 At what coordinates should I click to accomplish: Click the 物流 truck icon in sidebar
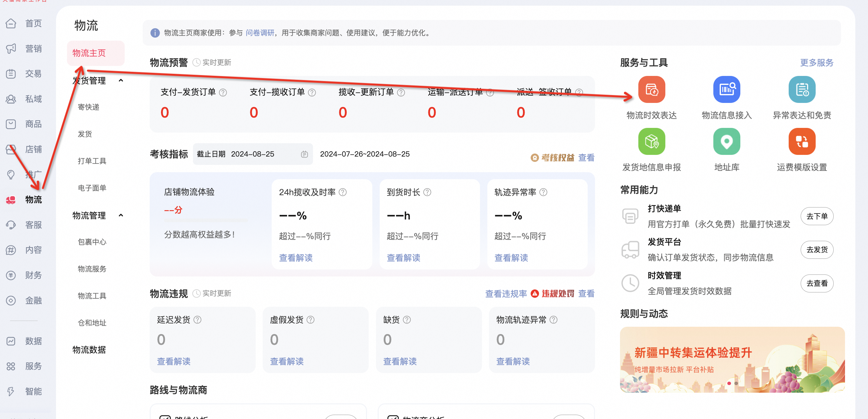pos(11,200)
